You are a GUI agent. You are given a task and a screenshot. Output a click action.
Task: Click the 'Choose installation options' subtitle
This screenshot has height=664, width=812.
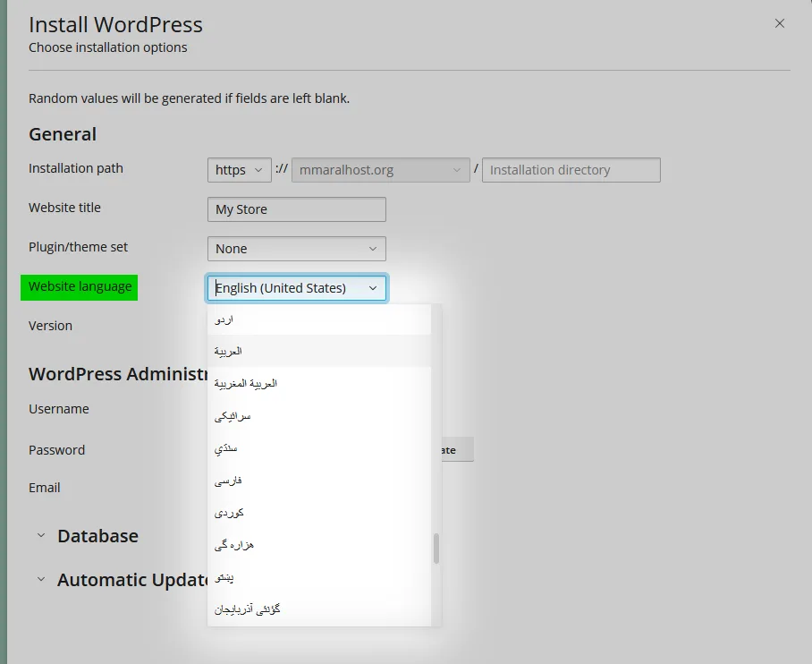pos(107,47)
